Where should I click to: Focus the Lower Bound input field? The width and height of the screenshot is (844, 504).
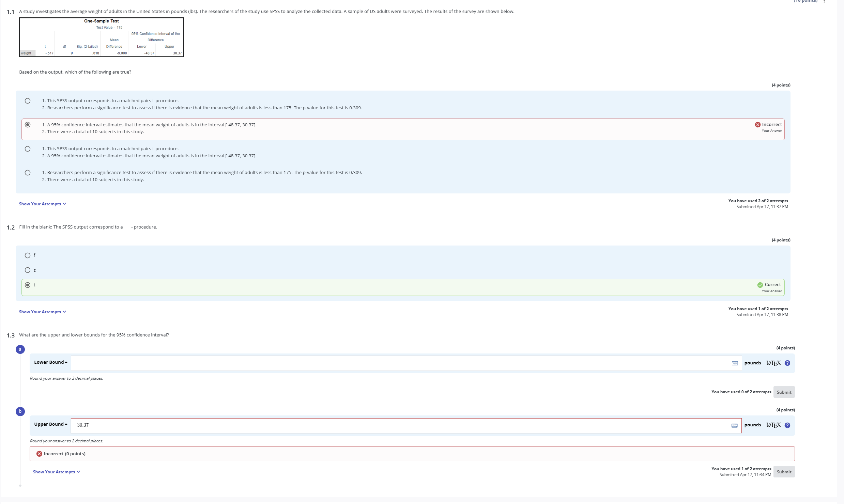pyautogui.click(x=406, y=363)
